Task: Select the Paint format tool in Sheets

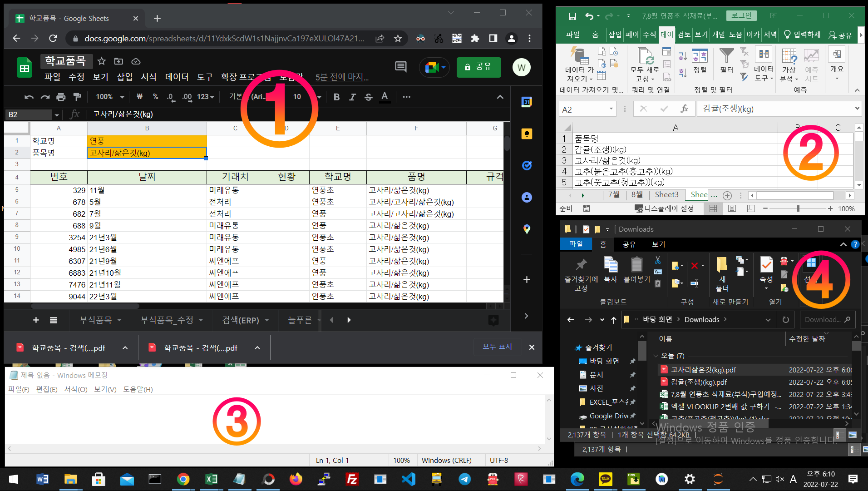Action: 77,97
